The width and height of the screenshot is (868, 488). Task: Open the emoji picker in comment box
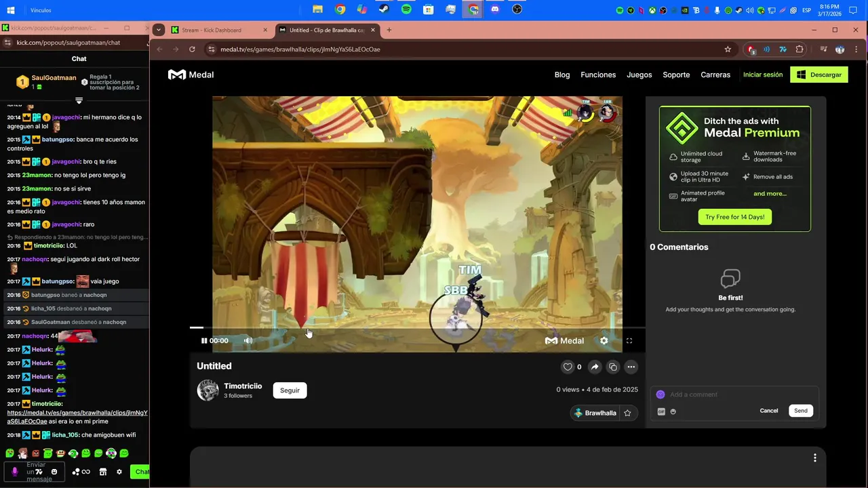pyautogui.click(x=673, y=411)
